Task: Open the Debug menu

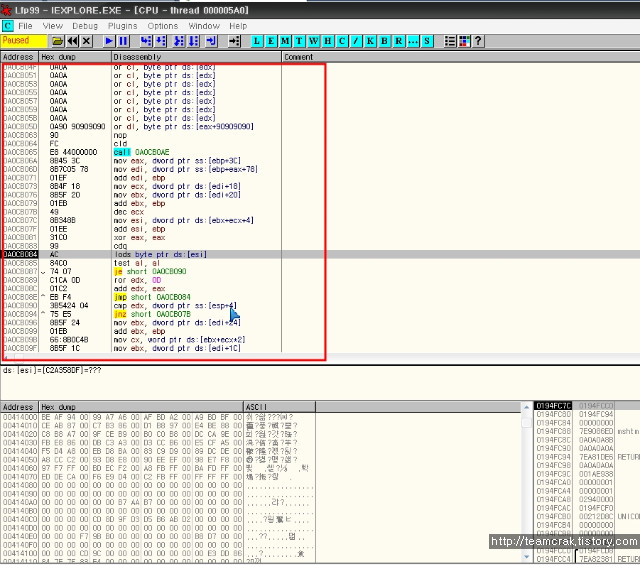Action: tap(85, 26)
